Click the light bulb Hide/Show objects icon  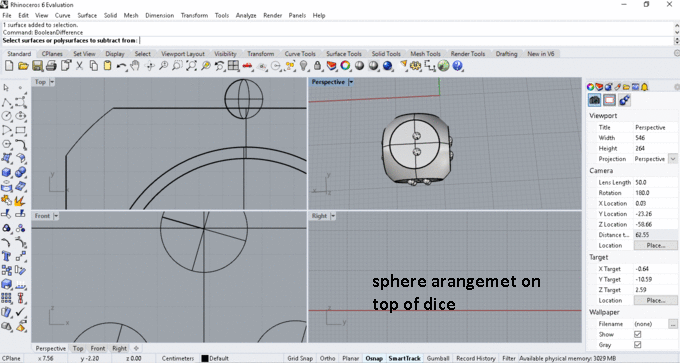(x=304, y=66)
